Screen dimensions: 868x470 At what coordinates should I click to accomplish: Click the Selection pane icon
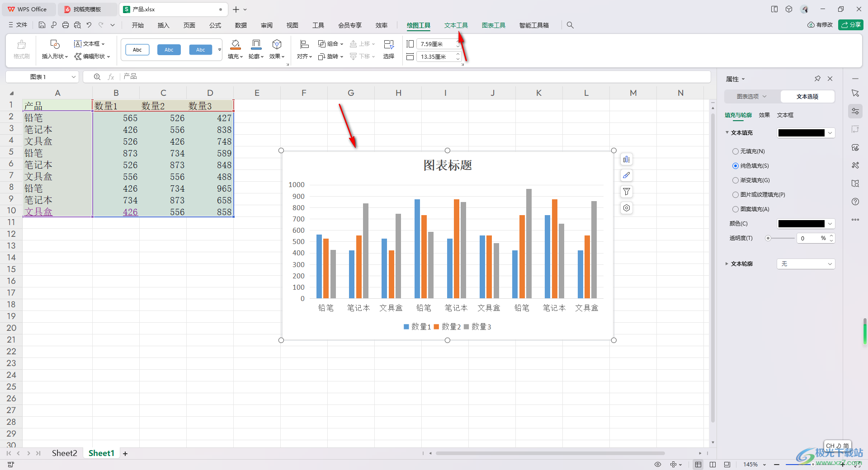pos(388,44)
